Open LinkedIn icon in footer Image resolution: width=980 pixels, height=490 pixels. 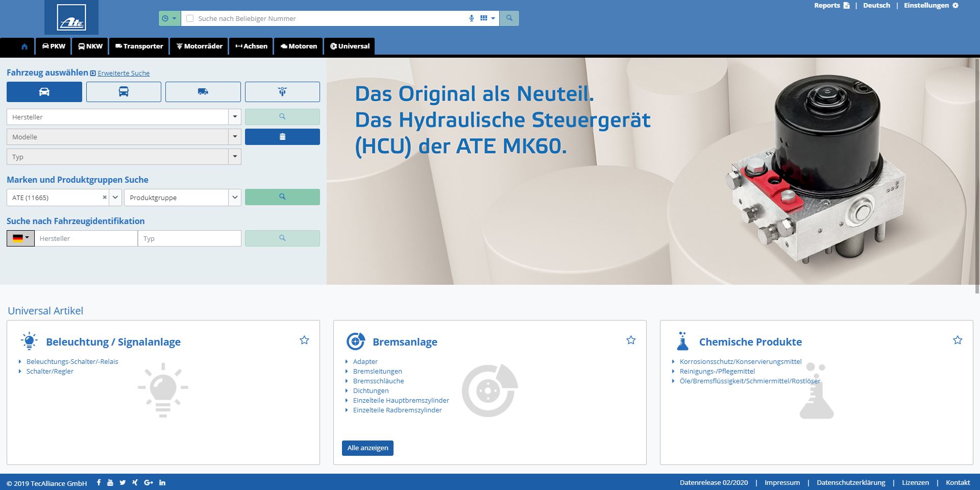click(162, 482)
